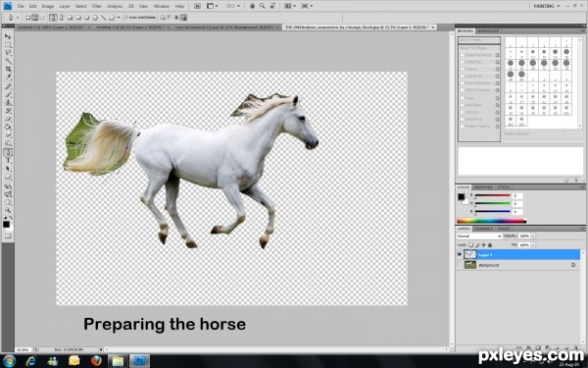Enable Auto Add/Delete checkbox

pyautogui.click(x=126, y=18)
